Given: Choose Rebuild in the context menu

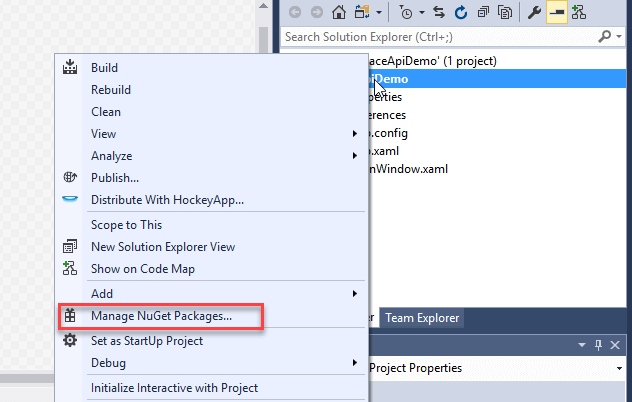Looking at the screenshot, I should tap(111, 90).
